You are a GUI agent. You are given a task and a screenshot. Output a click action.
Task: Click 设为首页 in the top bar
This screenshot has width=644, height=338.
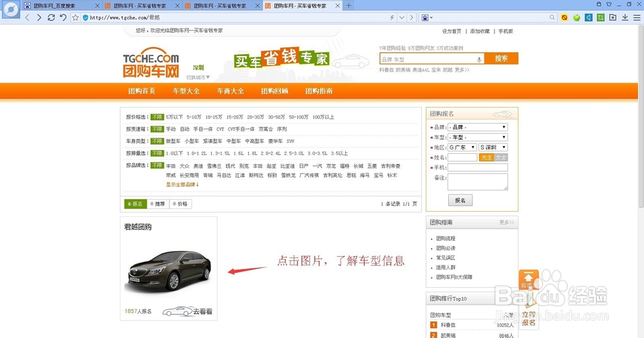[452, 31]
